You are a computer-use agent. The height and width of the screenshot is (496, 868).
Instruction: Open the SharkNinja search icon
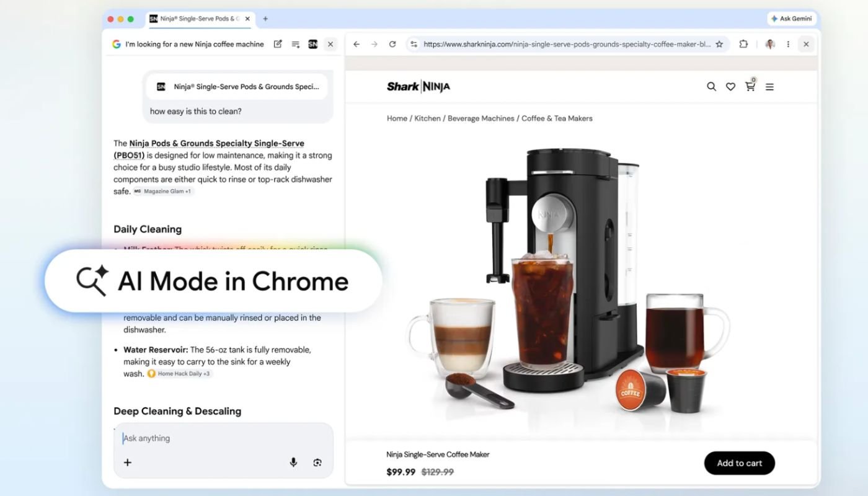[x=711, y=87]
